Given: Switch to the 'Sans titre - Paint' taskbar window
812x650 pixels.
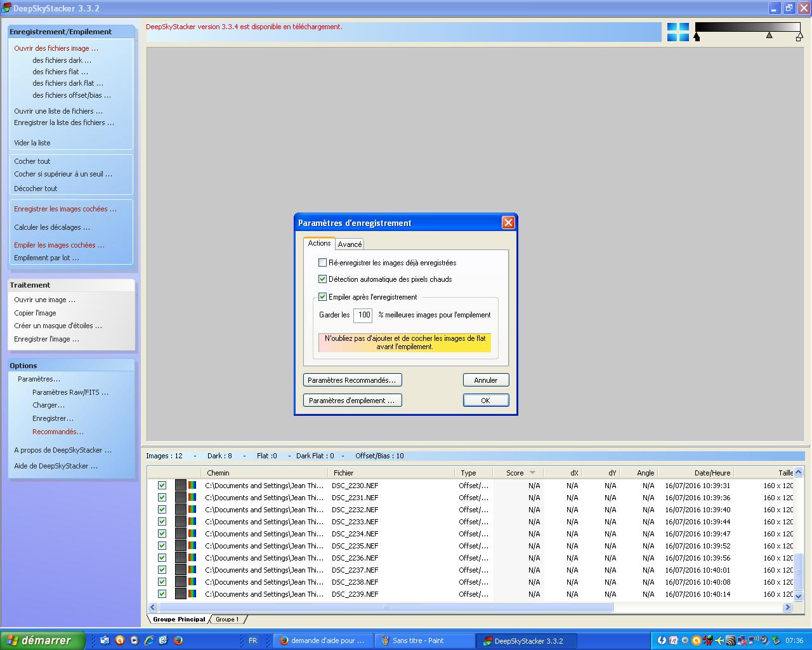Looking at the screenshot, I should coord(424,640).
